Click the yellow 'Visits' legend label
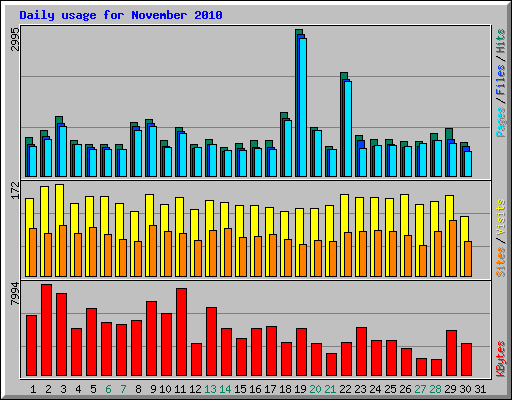 [500, 218]
